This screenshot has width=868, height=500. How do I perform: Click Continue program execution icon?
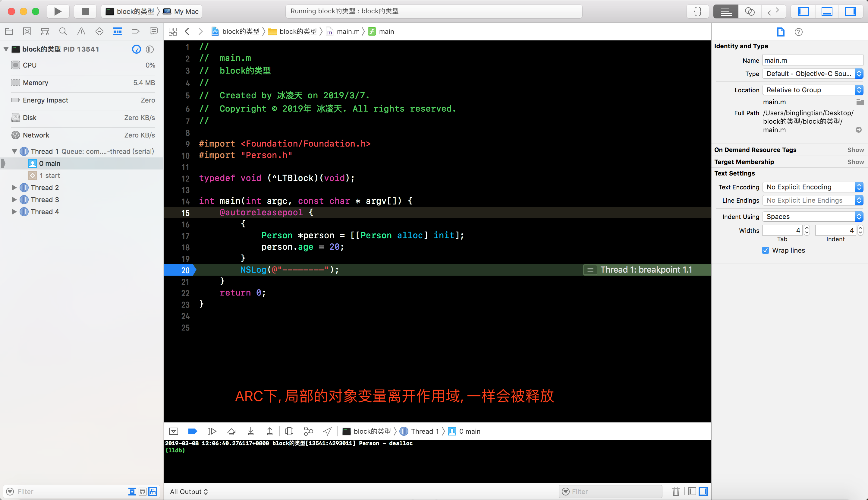(x=212, y=431)
